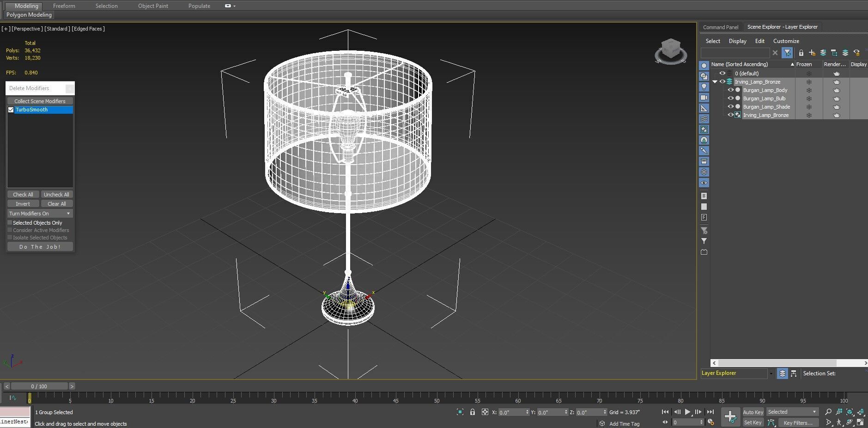Open the Populate ribbon tab
The width and height of the screenshot is (868, 428).
[x=199, y=6]
